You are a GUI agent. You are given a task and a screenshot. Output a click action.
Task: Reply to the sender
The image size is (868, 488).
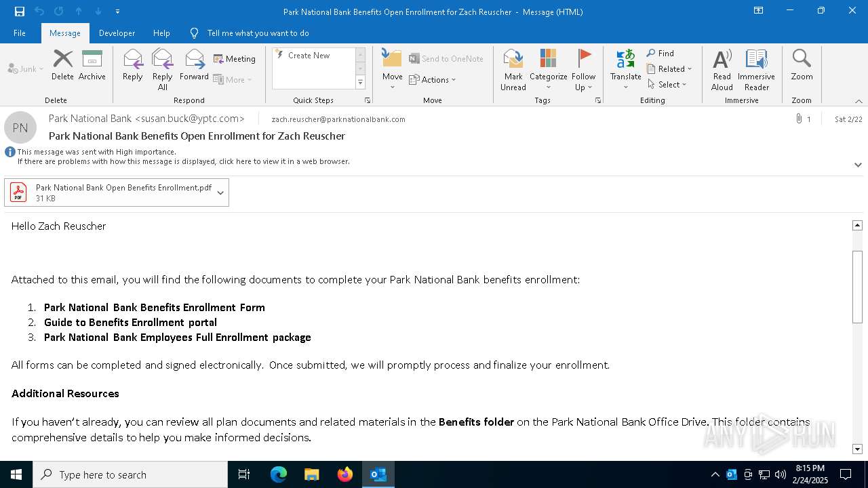click(133, 65)
